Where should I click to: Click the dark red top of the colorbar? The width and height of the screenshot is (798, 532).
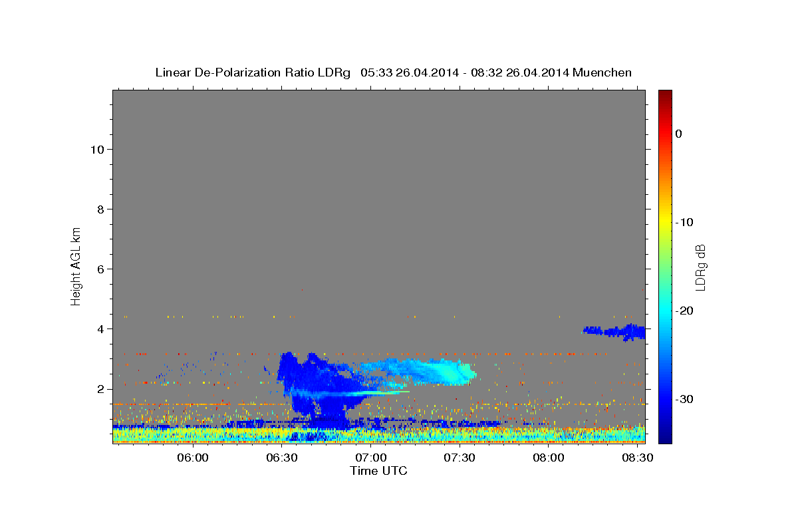[665, 95]
